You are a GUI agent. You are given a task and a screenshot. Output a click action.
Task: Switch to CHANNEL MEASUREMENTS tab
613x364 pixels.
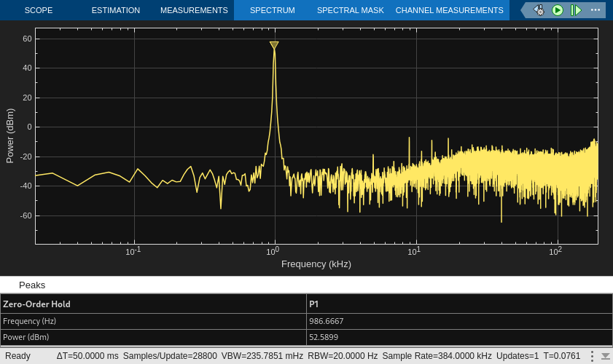pyautogui.click(x=449, y=10)
